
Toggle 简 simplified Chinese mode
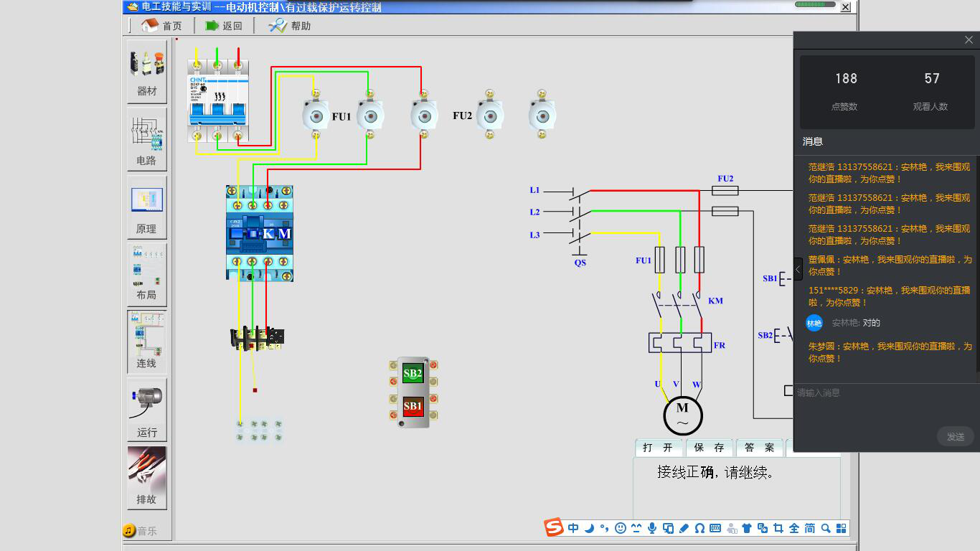[810, 528]
